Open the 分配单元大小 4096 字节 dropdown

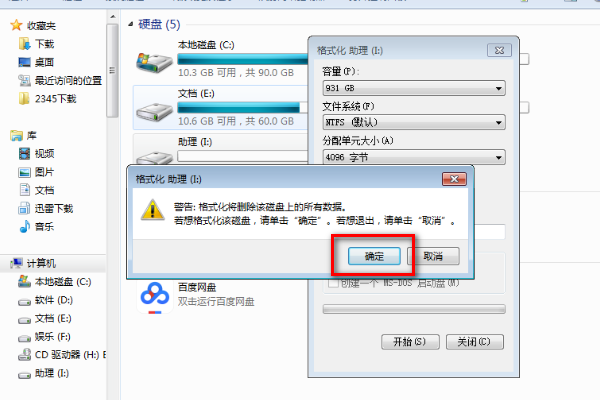coord(414,157)
